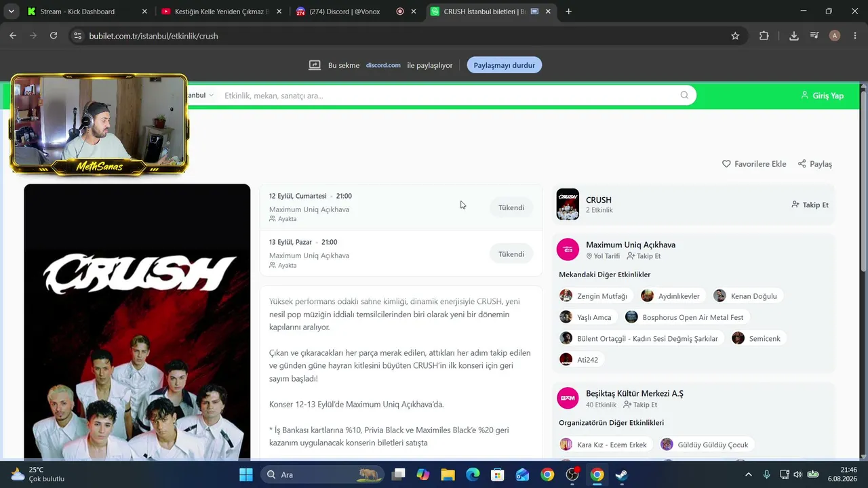Open the browser extensions puzzle icon
Viewport: 868px width, 488px height.
coord(764,36)
